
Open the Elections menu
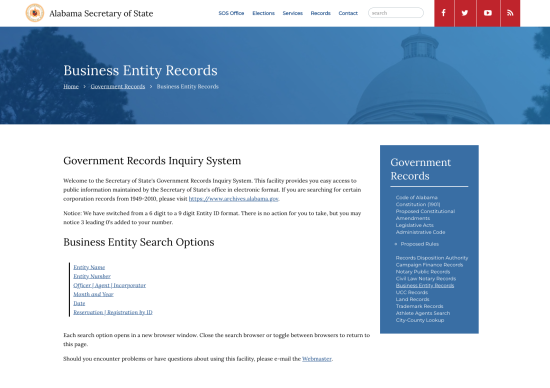(x=263, y=13)
